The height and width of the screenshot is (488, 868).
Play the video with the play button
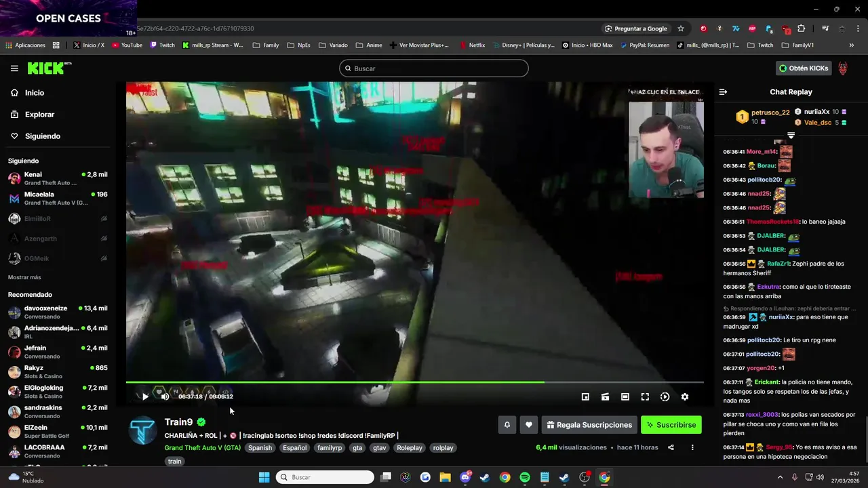(144, 396)
